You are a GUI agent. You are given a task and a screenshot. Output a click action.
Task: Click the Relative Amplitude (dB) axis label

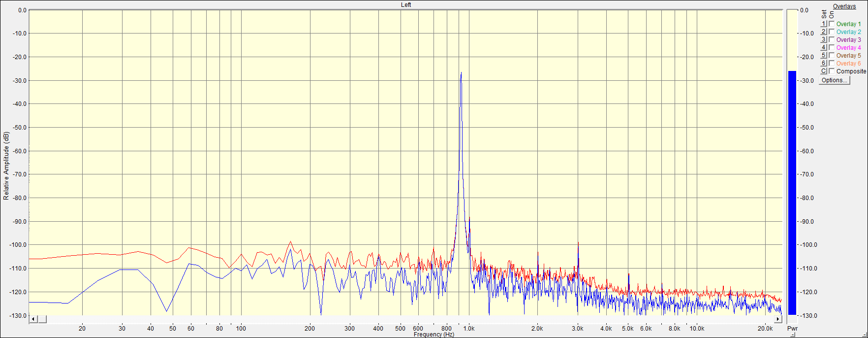pos(6,166)
